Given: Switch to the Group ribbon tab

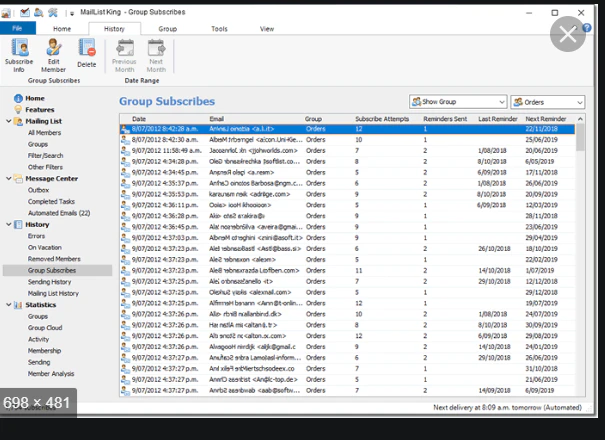Looking at the screenshot, I should click(x=167, y=29).
